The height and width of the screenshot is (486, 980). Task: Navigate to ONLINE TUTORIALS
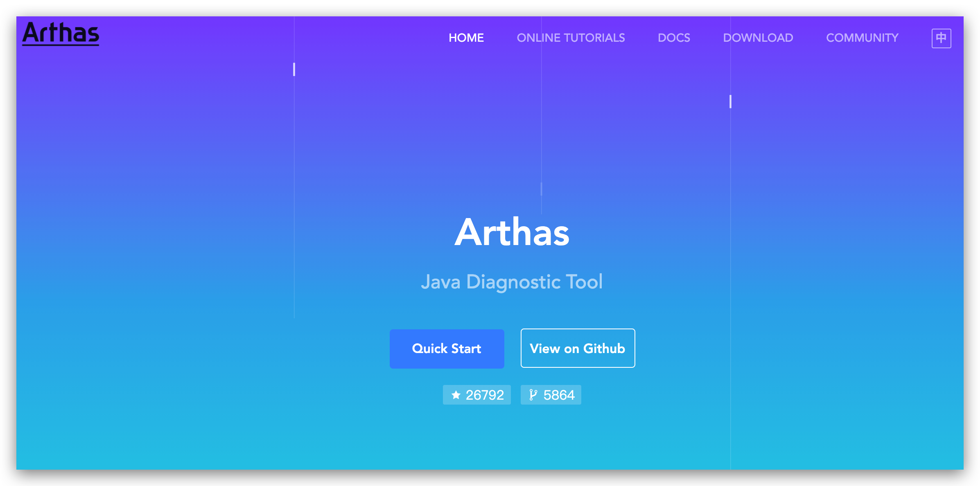[x=571, y=38]
